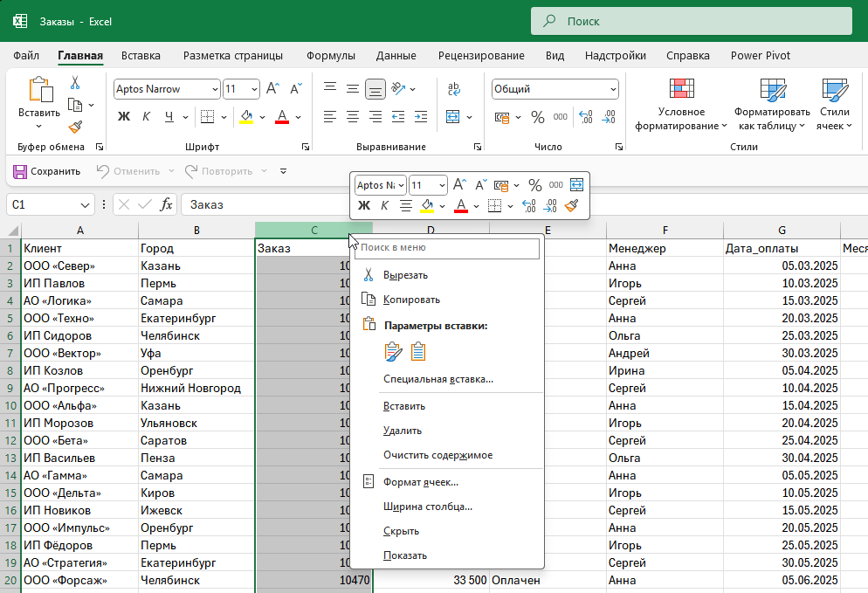Click the Wrap Text icon in ribbon
The image size is (868, 593).
pyautogui.click(x=453, y=89)
